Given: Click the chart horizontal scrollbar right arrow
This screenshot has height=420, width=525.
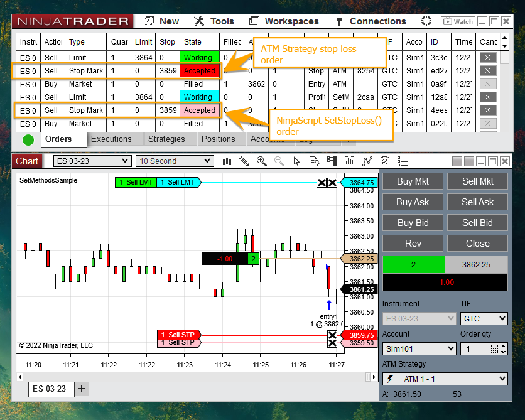Looking at the screenshot, I should pyautogui.click(x=374, y=377).
